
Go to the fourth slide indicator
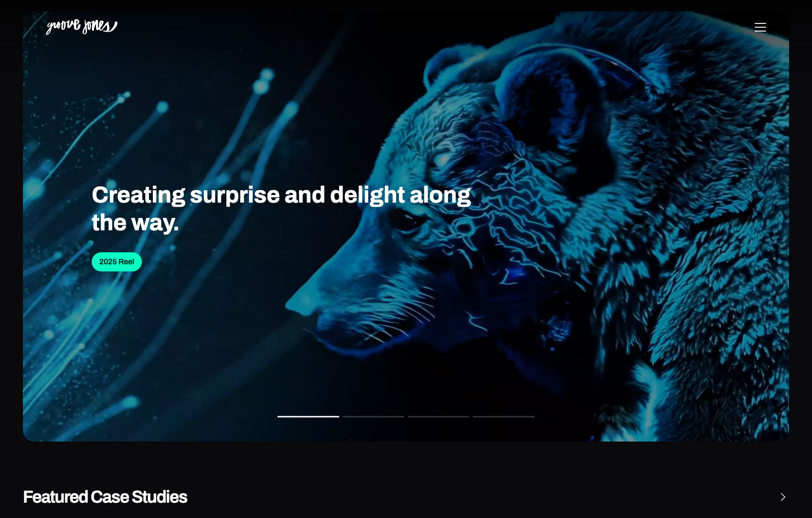pyautogui.click(x=503, y=417)
